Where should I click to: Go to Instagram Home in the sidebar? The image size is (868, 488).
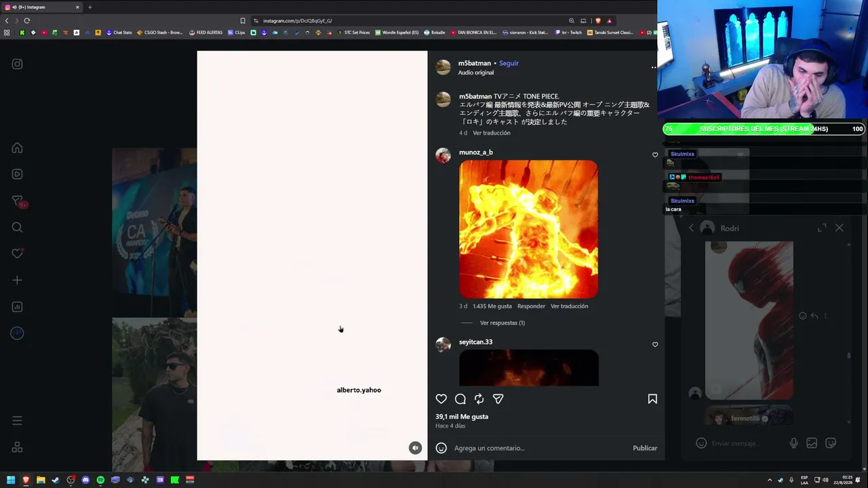(x=17, y=148)
